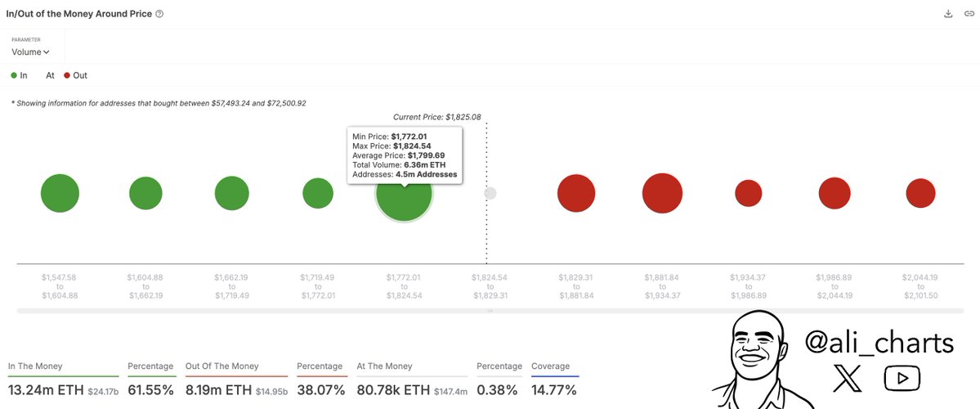The image size is (980, 409).
Task: Click the red bubble above $2,044.19 to $2,101.50
Action: (x=920, y=193)
